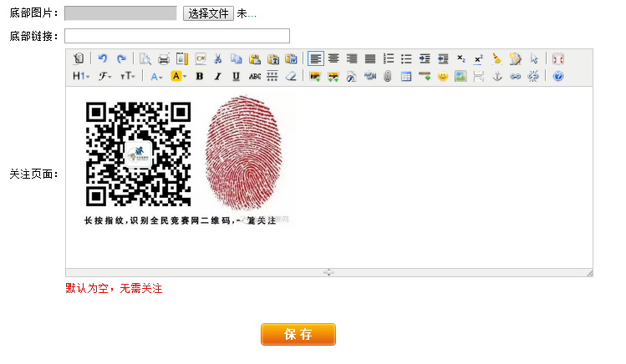Insert a page break
626x364 pixels.
479,76
